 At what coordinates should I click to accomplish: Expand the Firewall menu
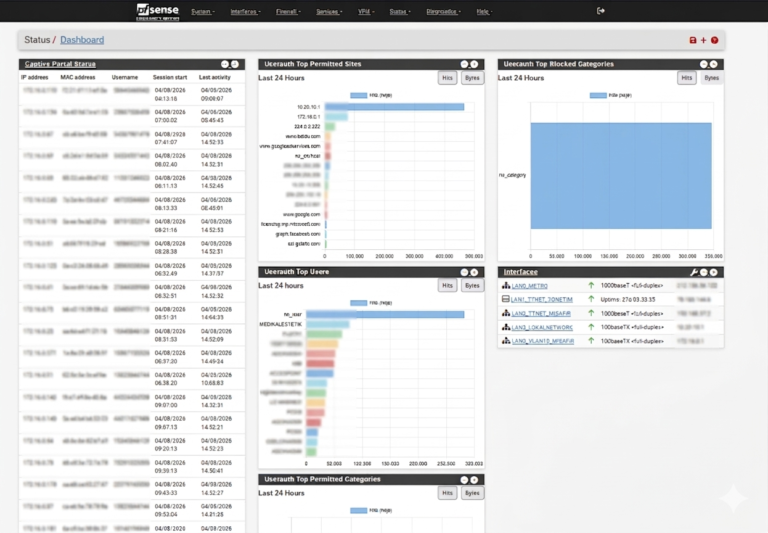[x=288, y=11]
